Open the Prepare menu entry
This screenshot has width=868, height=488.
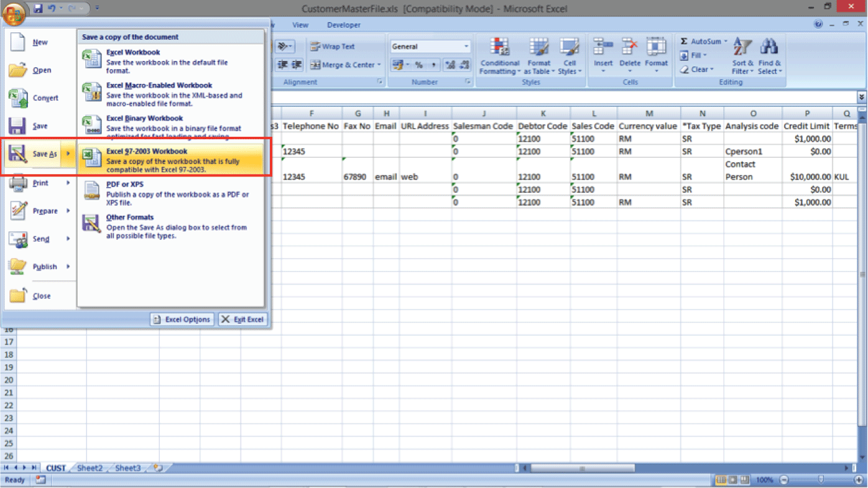pyautogui.click(x=39, y=211)
